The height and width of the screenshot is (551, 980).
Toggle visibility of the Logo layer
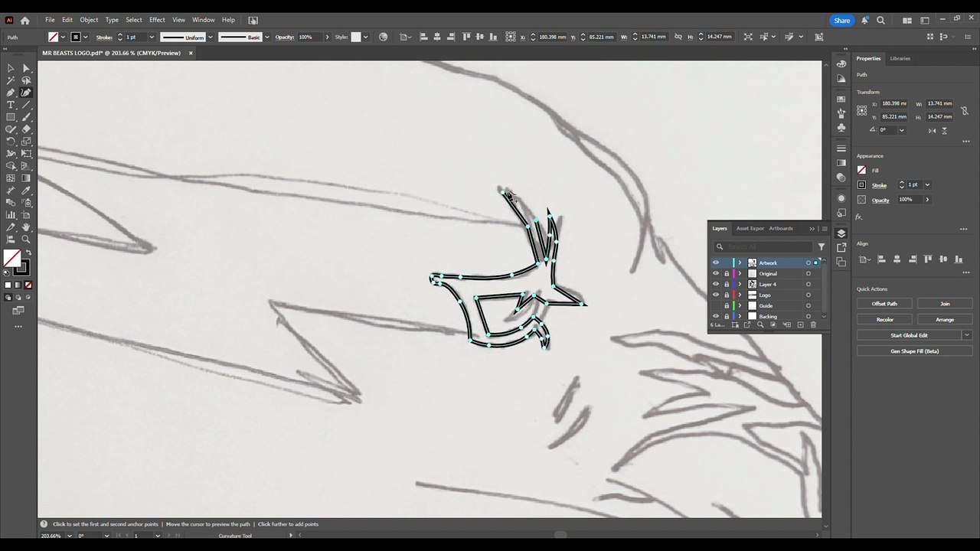716,295
